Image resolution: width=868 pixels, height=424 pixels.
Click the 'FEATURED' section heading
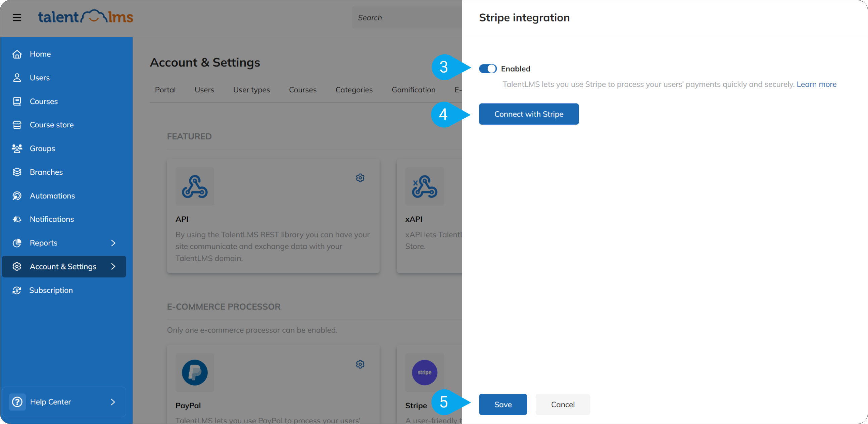tap(189, 136)
